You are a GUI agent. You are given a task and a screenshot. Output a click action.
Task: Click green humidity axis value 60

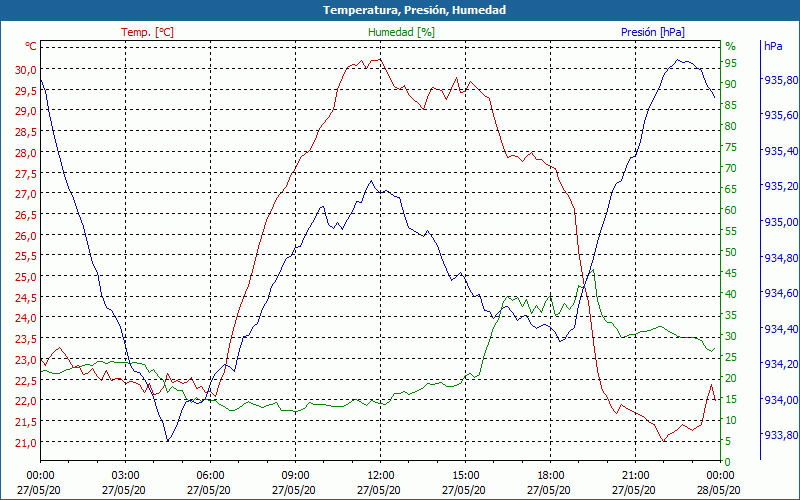pos(731,210)
